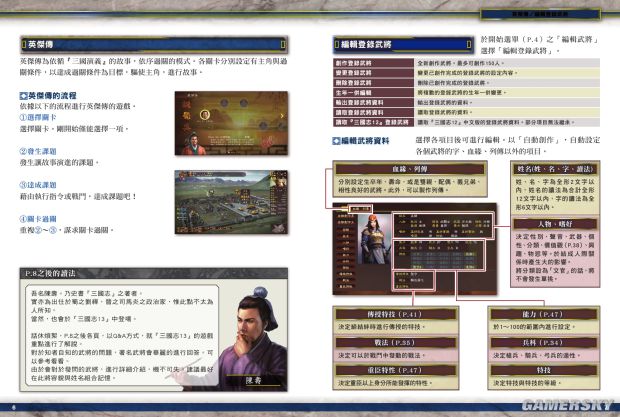Select the 變更登錄武將 table row

pos(467,73)
